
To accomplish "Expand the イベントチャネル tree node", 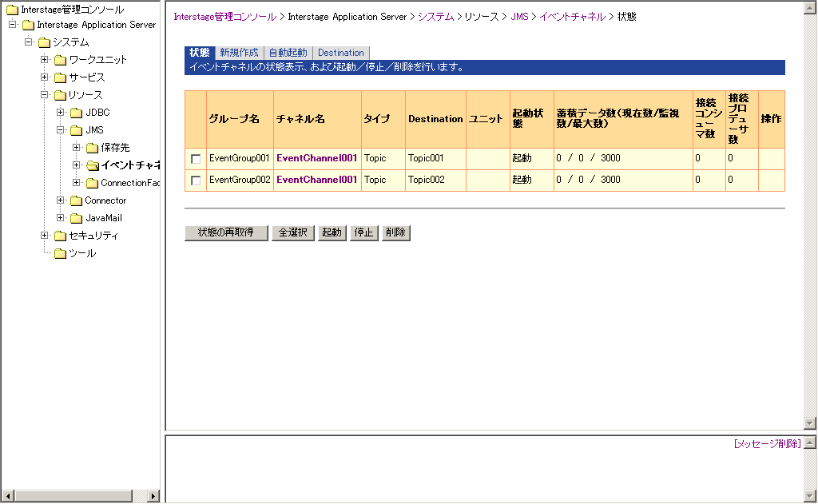I will [x=77, y=165].
